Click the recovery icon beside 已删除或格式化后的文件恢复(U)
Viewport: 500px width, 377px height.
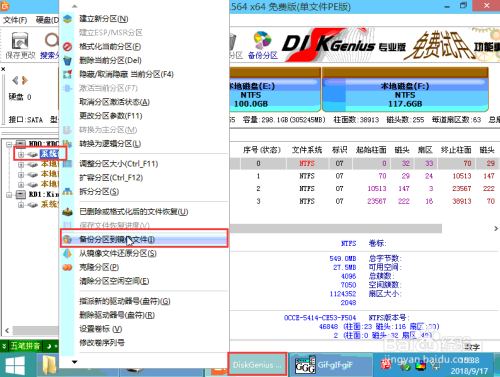coord(68,212)
